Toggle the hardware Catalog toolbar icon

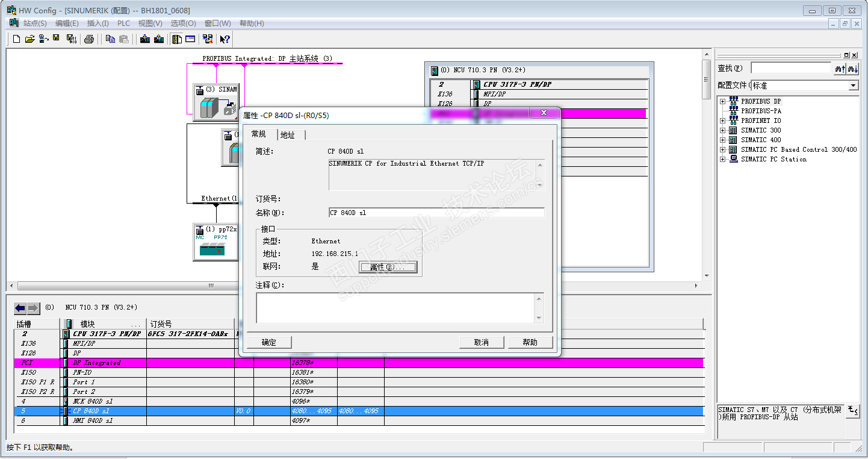(177, 39)
